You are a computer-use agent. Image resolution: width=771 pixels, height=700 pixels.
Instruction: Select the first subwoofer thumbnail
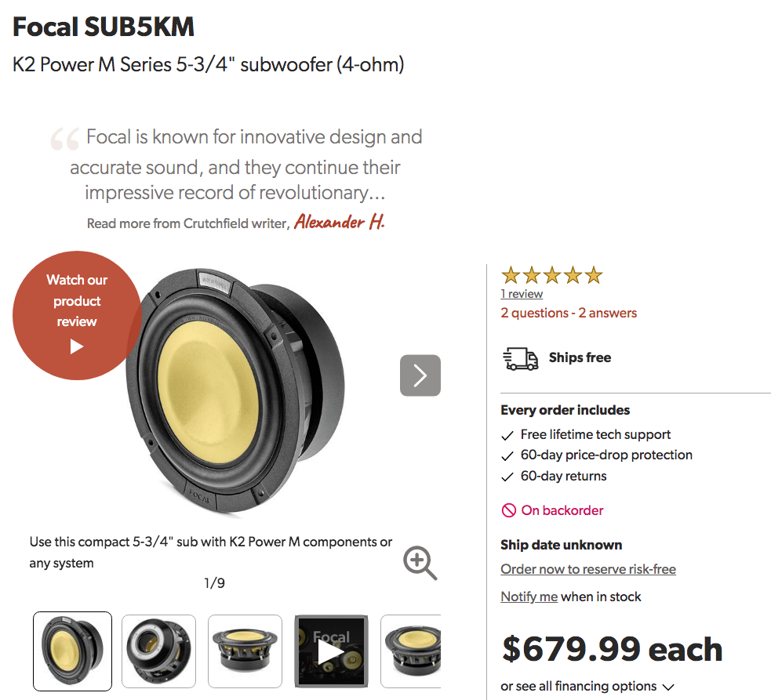72,651
